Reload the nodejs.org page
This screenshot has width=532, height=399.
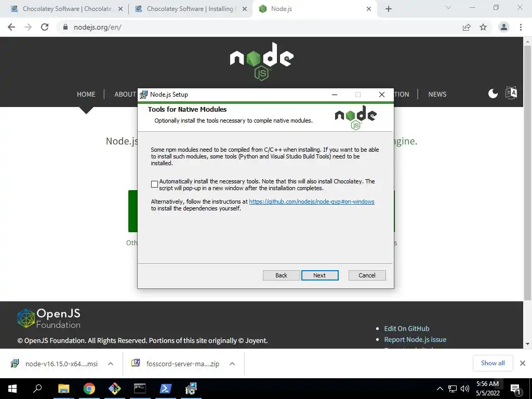coord(45,27)
